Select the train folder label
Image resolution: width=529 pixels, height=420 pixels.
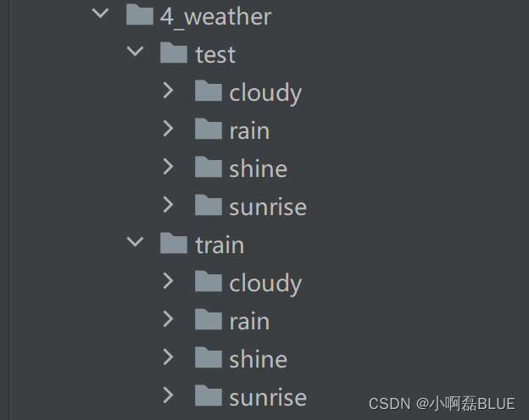pyautogui.click(x=220, y=245)
